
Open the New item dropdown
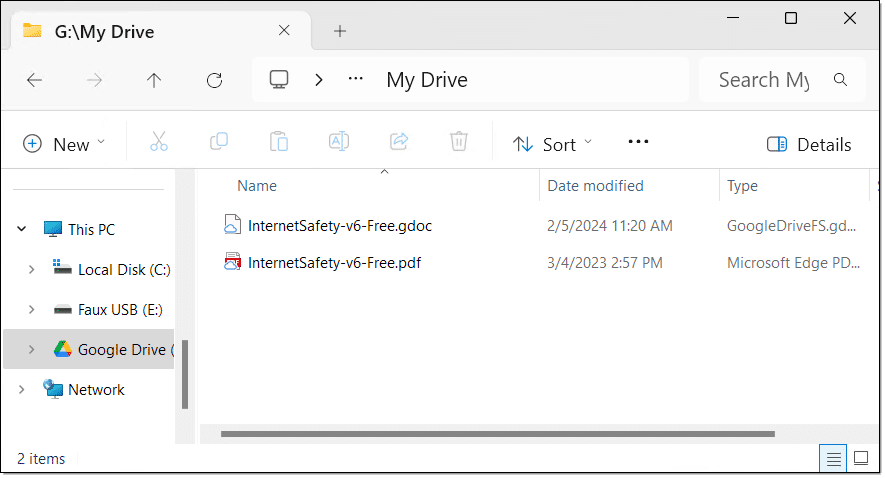[64, 144]
